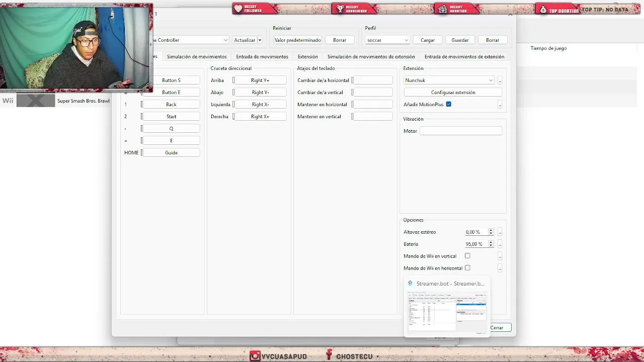Image resolution: width=644 pixels, height=362 pixels.
Task: Click the Guardar profile button
Action: (460, 40)
